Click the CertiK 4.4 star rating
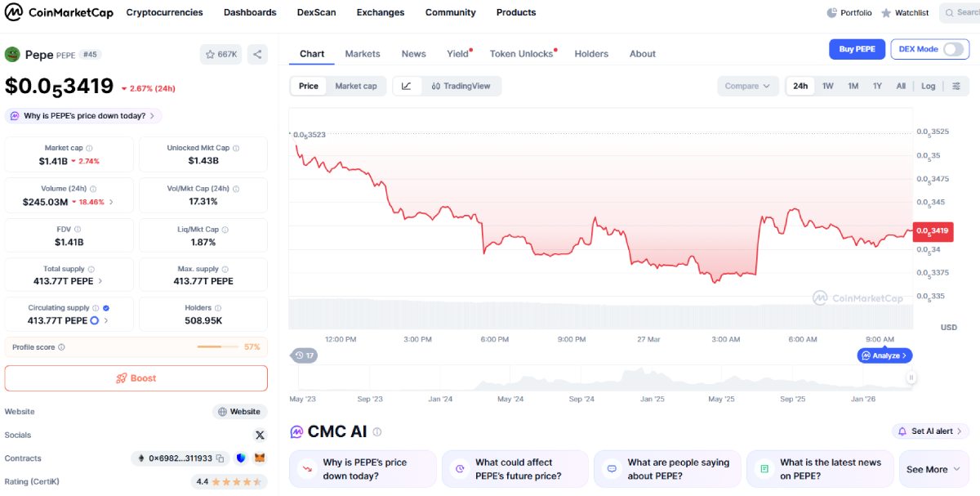The image size is (980, 496). point(230,482)
